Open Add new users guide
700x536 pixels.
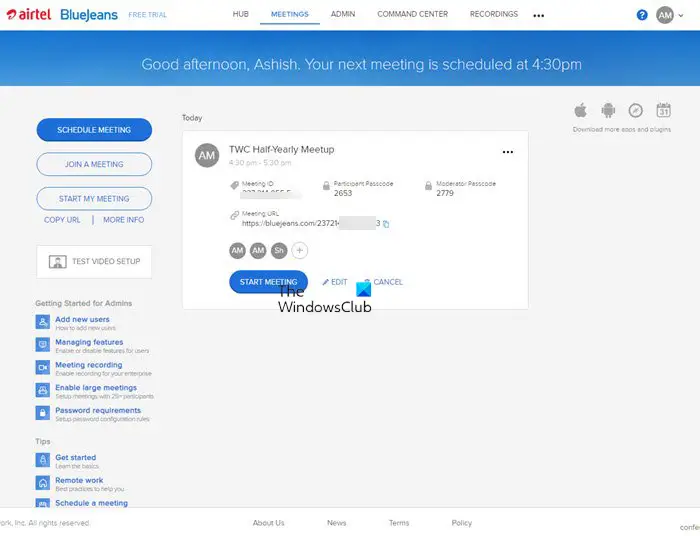[x=82, y=320]
